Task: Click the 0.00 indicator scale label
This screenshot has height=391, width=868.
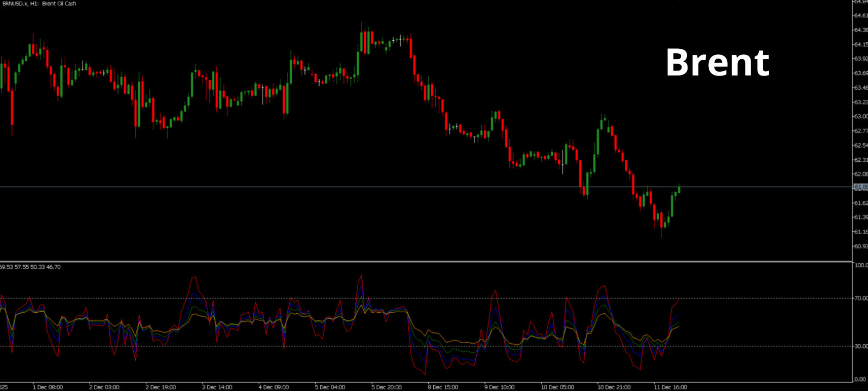Action: click(x=861, y=380)
